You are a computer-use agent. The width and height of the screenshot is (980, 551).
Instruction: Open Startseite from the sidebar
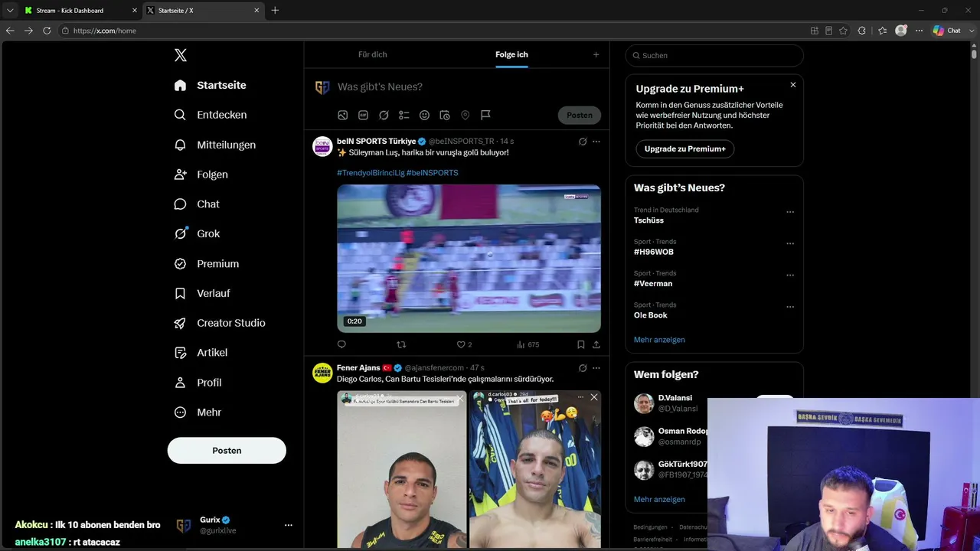click(x=210, y=85)
